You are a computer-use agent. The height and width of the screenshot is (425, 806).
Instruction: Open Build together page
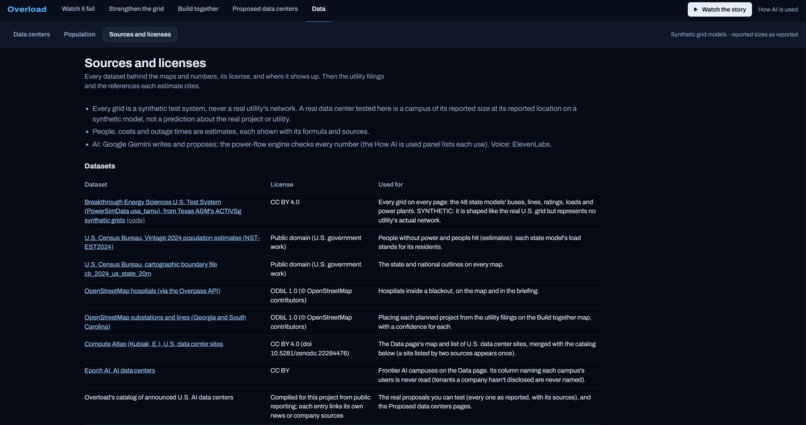(198, 9)
